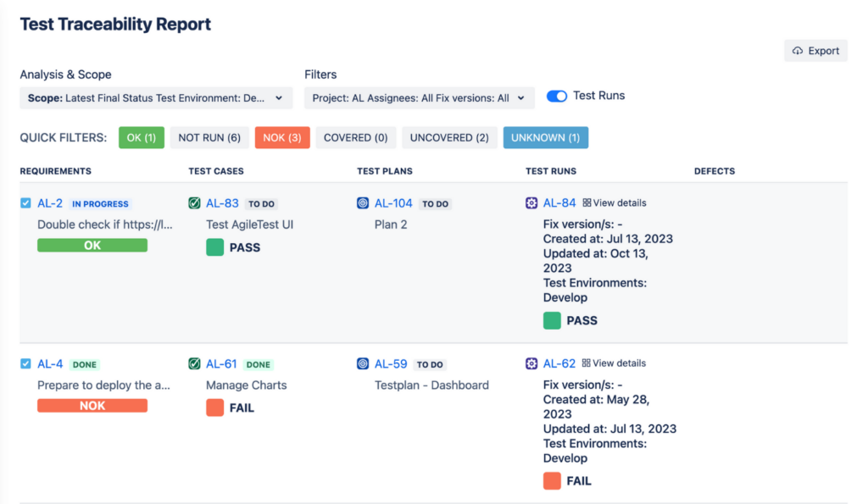Click the red NOK status bar under AL-4

[x=92, y=405]
